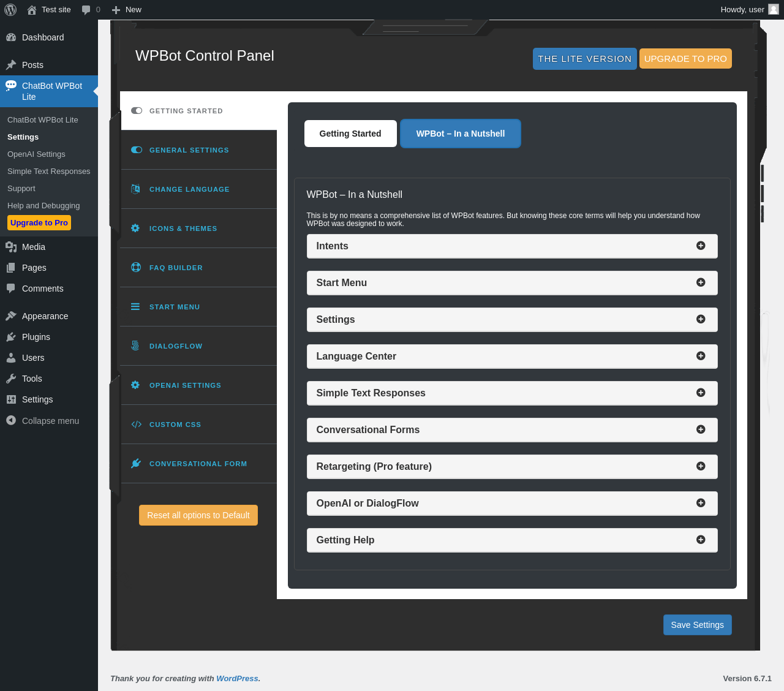784x691 pixels.
Task: Click the WordPress logo in admin bar
Action: pyautogui.click(x=10, y=10)
